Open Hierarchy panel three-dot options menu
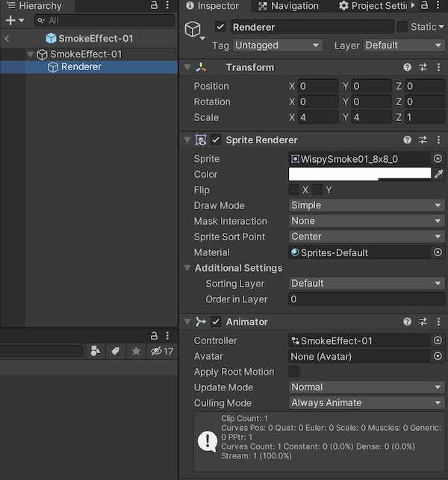Viewport: 448px width, 480px height. click(167, 5)
